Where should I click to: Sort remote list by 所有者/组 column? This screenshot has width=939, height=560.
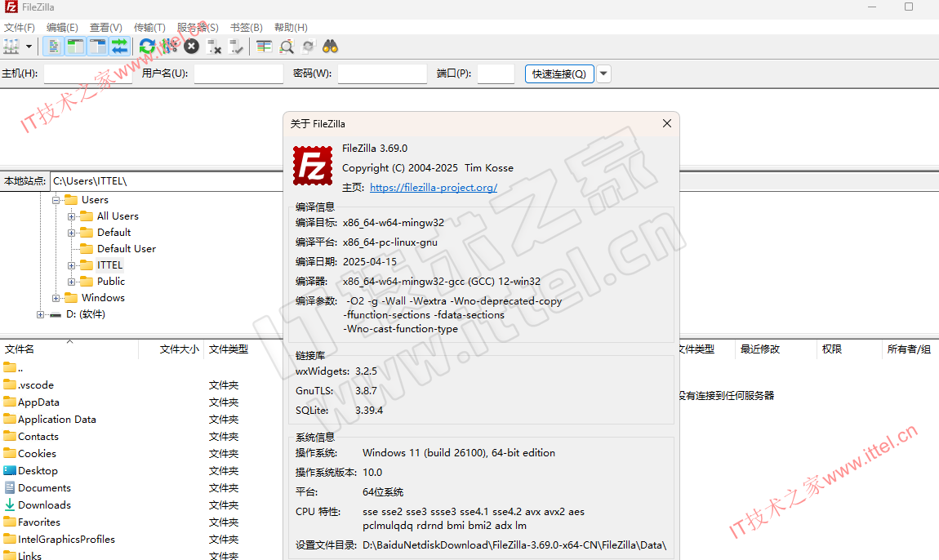pyautogui.click(x=910, y=349)
